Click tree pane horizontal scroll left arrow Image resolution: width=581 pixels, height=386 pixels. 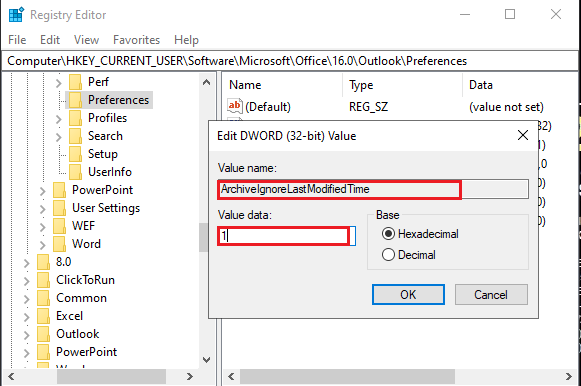coord(11,377)
